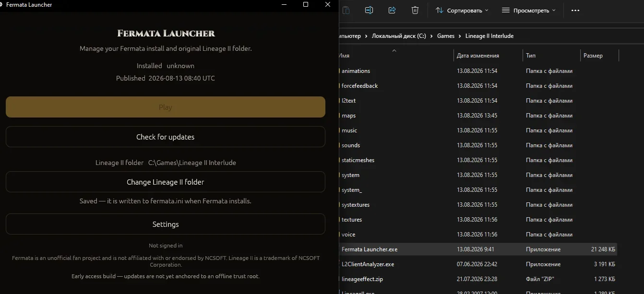Click the Check for updates button
This screenshot has width=644, height=294.
166,137
